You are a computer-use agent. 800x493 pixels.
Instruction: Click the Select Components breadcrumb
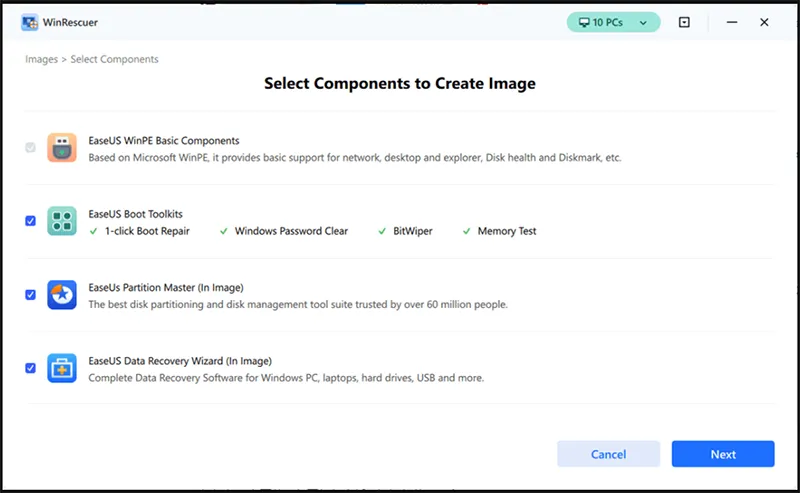(114, 59)
